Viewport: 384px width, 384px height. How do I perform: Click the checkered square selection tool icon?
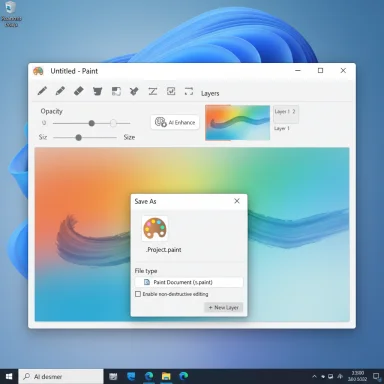pyautogui.click(x=116, y=91)
